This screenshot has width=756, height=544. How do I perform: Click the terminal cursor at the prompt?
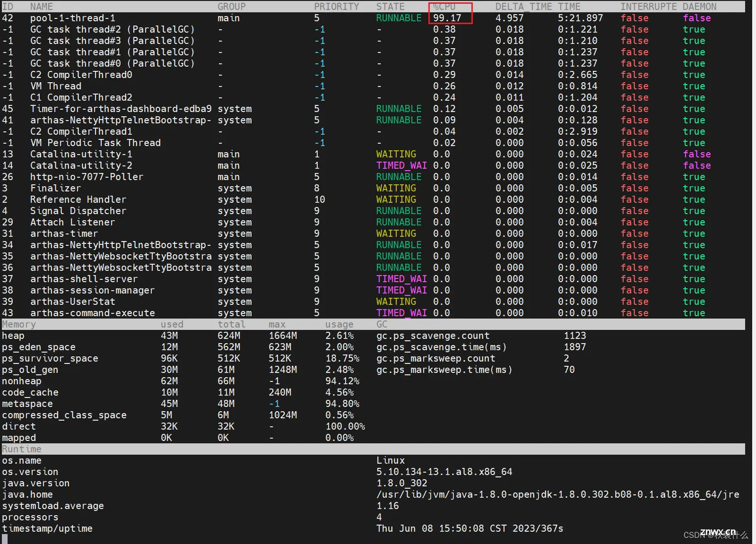[x=5, y=539]
